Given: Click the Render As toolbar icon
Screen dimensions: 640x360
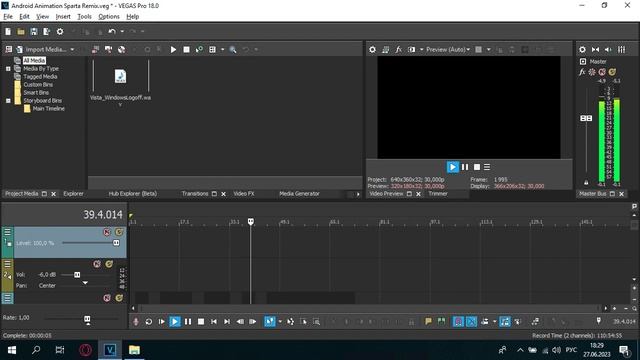Looking at the screenshot, I should (x=47, y=31).
